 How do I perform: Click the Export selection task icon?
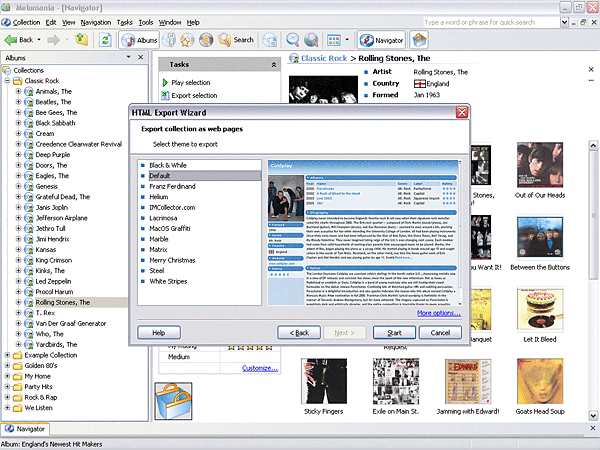click(x=165, y=95)
